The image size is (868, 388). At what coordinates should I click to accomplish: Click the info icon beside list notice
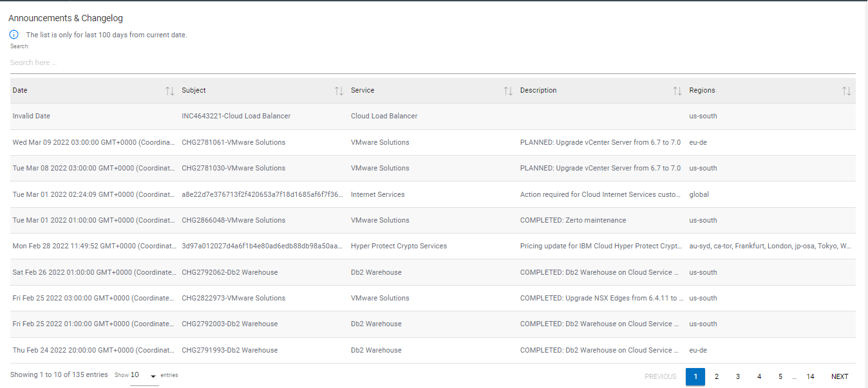coord(14,35)
